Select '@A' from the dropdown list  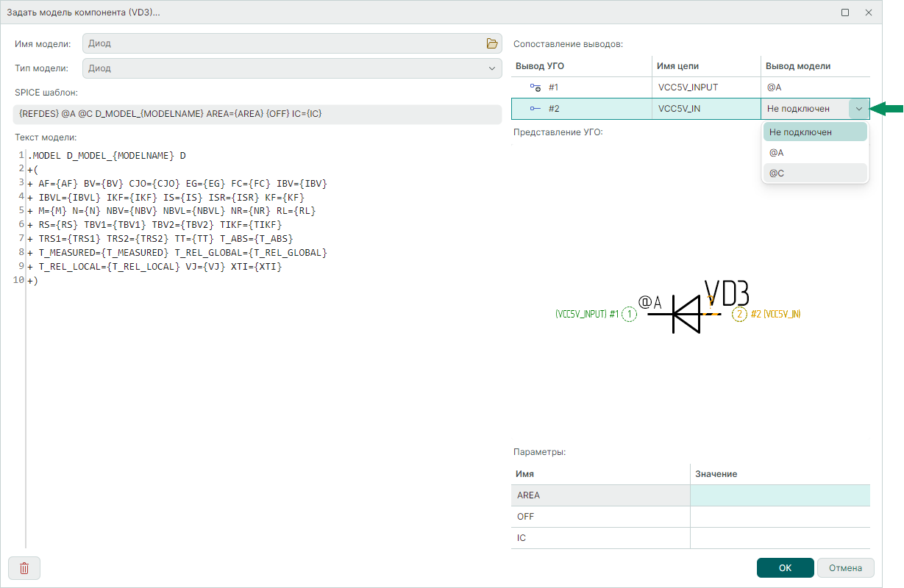[x=814, y=153]
